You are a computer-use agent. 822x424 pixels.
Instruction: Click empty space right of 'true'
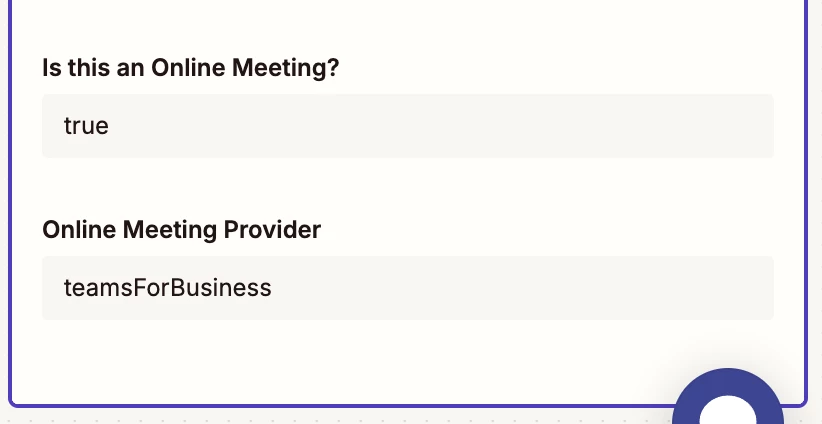[x=440, y=126]
